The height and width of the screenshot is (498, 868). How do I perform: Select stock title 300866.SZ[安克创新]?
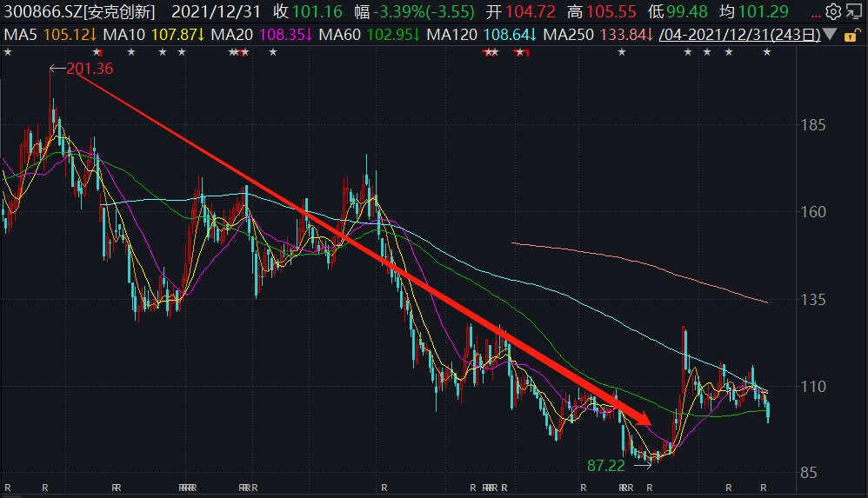tap(80, 11)
